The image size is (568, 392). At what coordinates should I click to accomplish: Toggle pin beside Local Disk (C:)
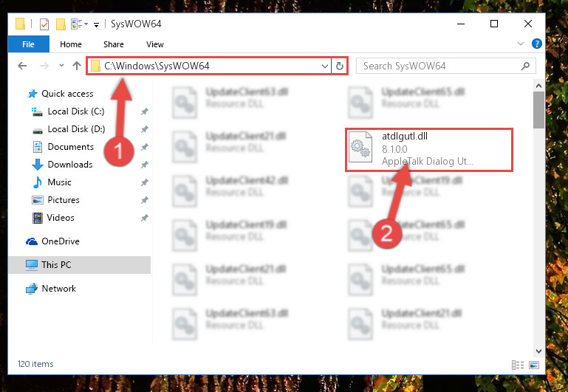145,111
